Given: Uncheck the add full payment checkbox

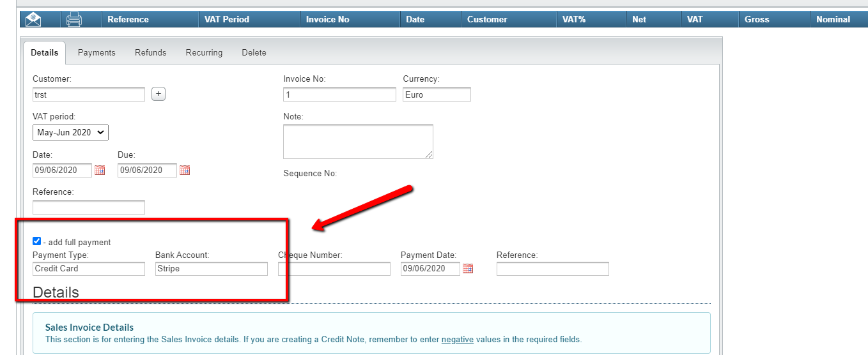Looking at the screenshot, I should point(37,241).
